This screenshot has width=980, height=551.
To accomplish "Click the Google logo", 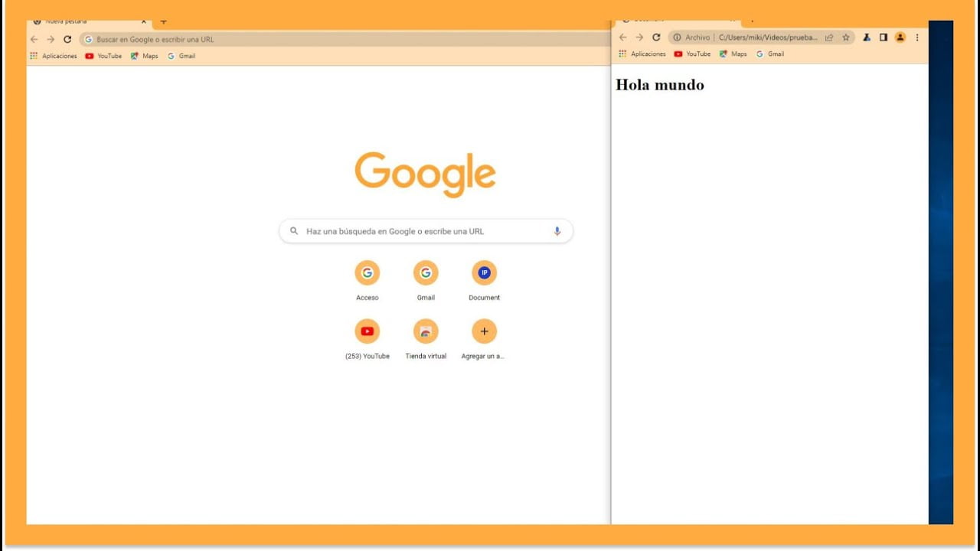I will (x=426, y=174).
